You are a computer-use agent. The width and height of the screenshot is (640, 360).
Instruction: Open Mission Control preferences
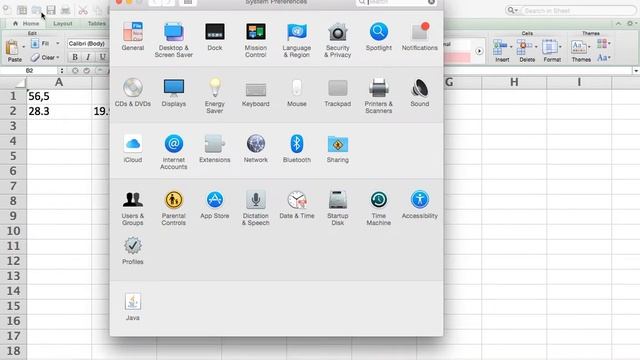point(256,40)
